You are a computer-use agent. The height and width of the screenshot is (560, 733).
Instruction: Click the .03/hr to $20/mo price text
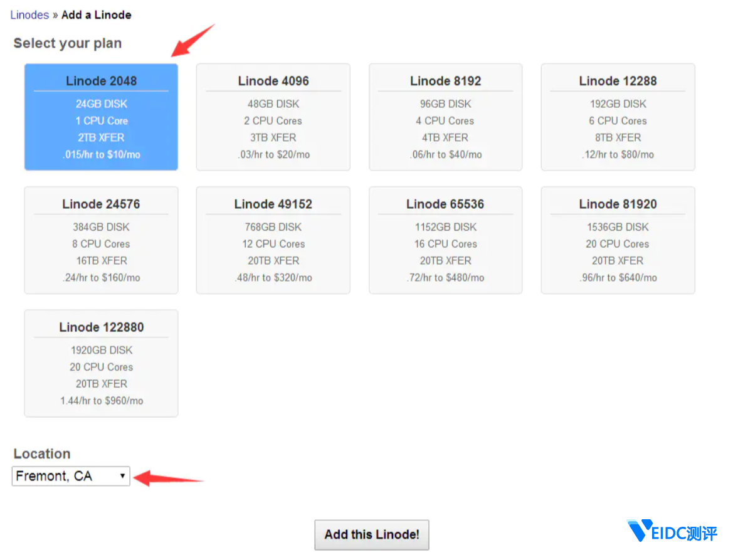click(x=273, y=154)
